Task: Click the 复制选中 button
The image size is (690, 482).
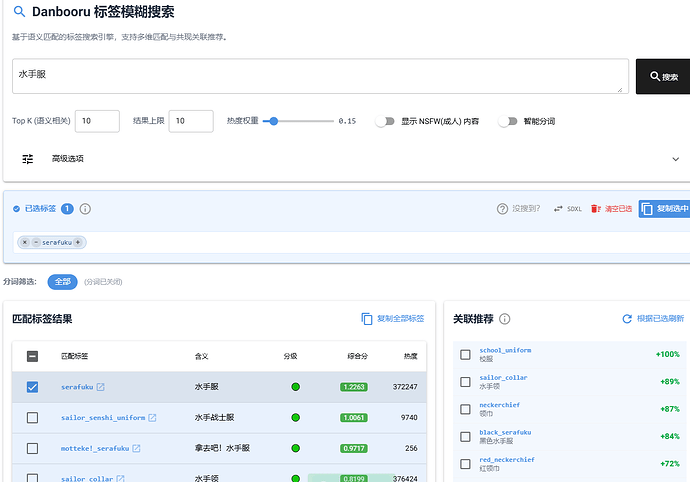Action: click(x=664, y=209)
